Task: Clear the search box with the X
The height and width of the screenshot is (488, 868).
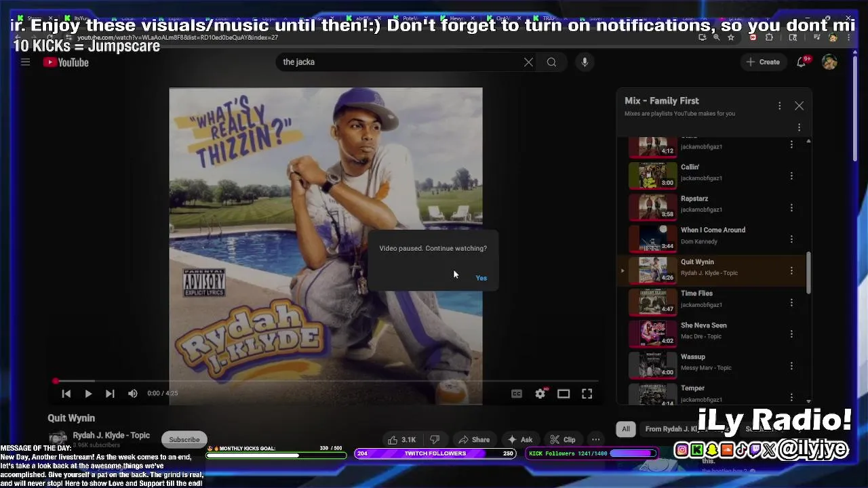Action: coord(528,62)
